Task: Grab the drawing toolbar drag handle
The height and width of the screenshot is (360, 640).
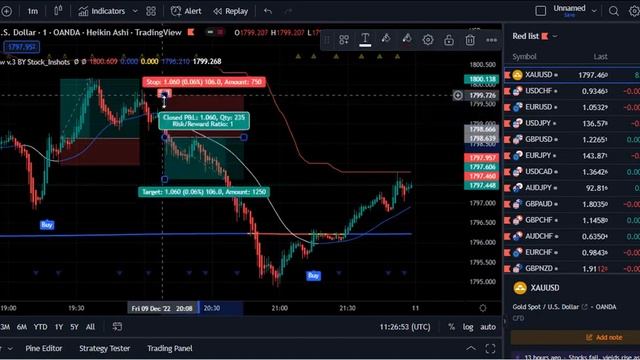Action: coord(327,40)
